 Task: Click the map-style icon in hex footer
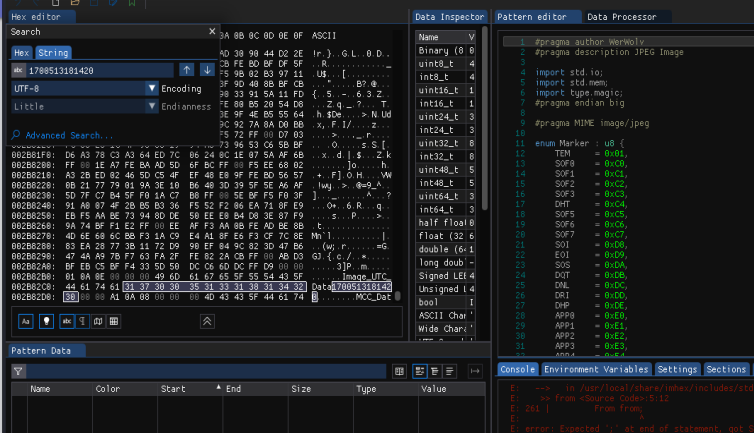click(x=98, y=321)
